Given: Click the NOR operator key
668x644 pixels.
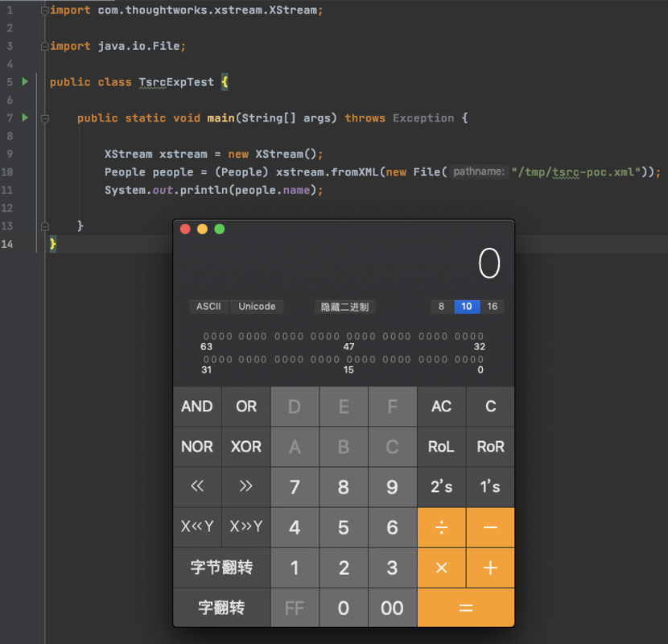Looking at the screenshot, I should 197,447.
